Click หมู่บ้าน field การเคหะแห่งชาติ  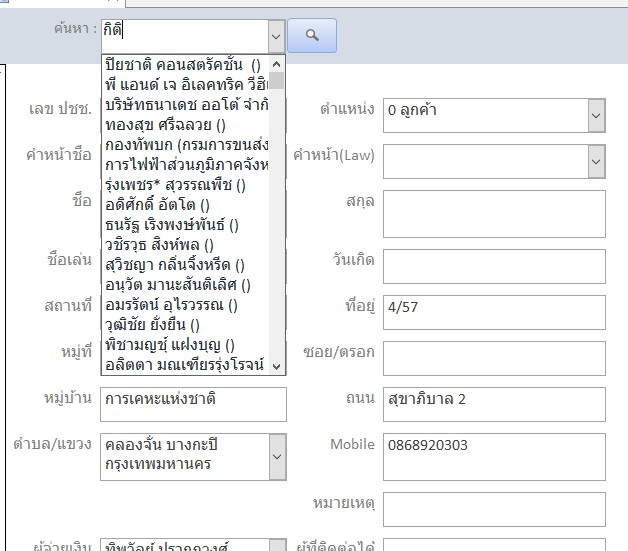click(193, 404)
